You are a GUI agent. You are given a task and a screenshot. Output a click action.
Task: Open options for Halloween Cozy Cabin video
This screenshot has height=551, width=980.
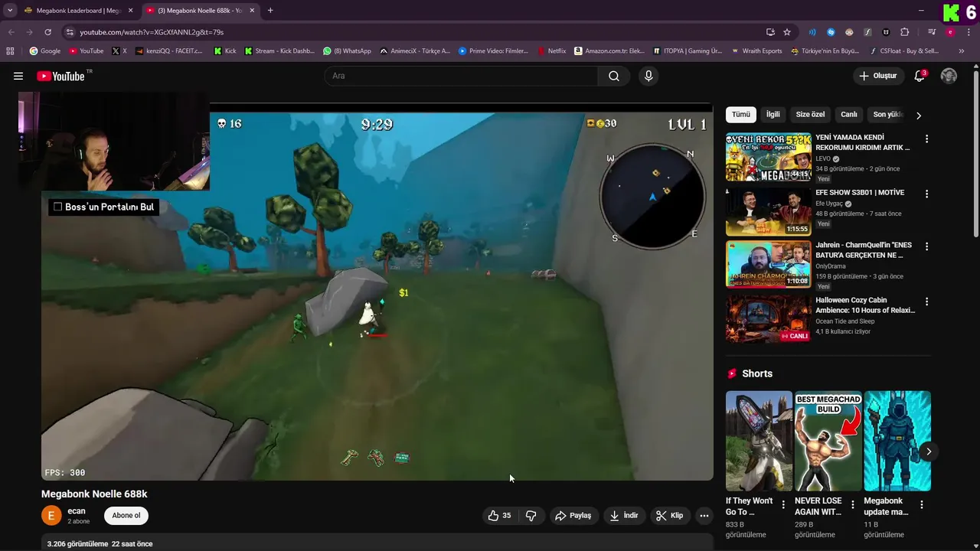click(926, 302)
